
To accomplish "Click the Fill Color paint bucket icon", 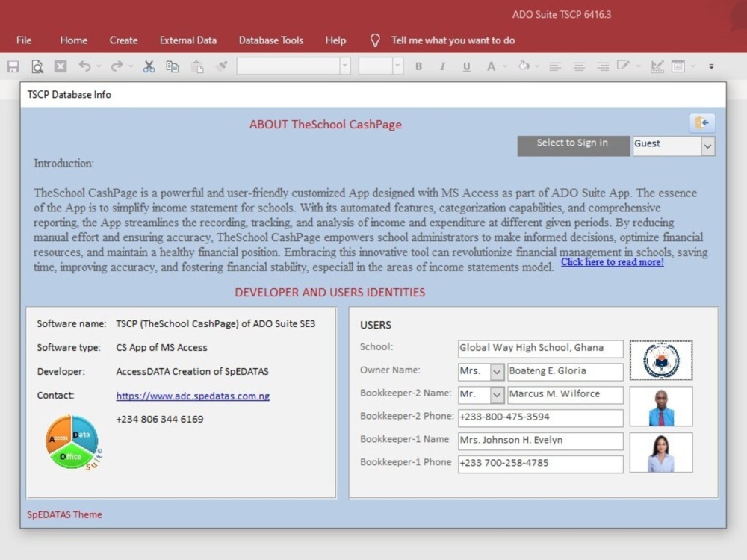I will coord(524,66).
